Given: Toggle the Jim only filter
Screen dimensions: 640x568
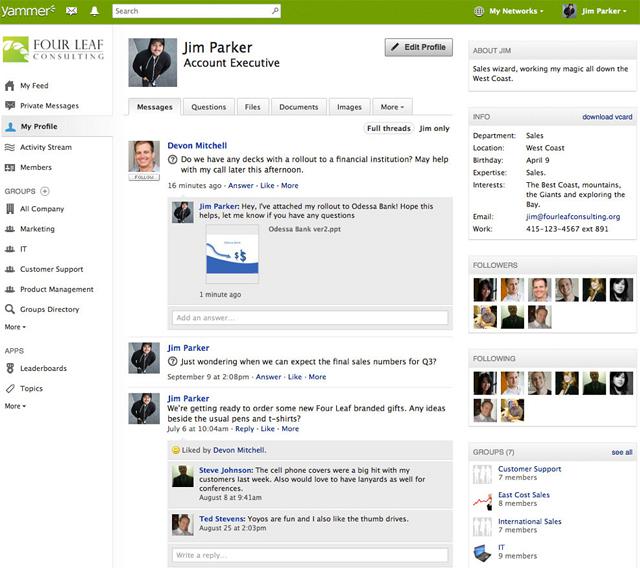Looking at the screenshot, I should (434, 128).
